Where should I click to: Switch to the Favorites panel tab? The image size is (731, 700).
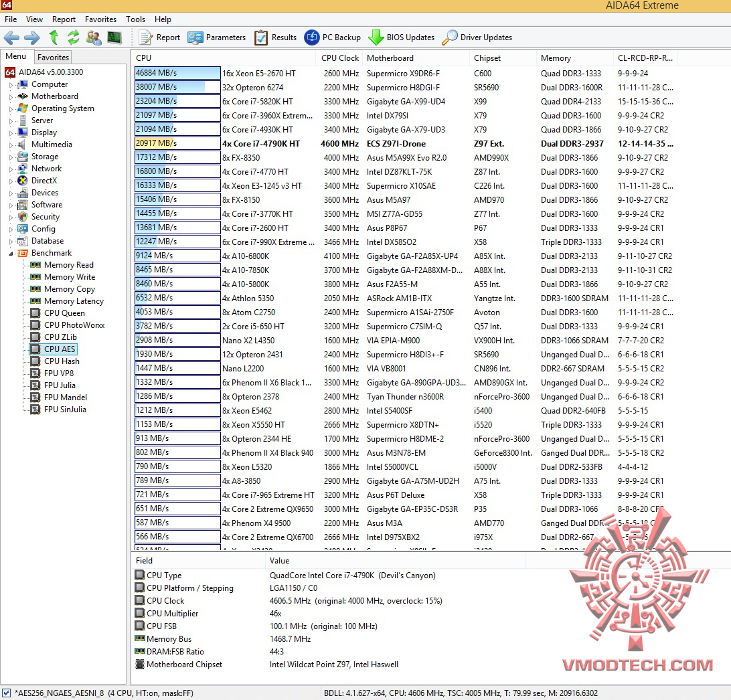tap(53, 58)
